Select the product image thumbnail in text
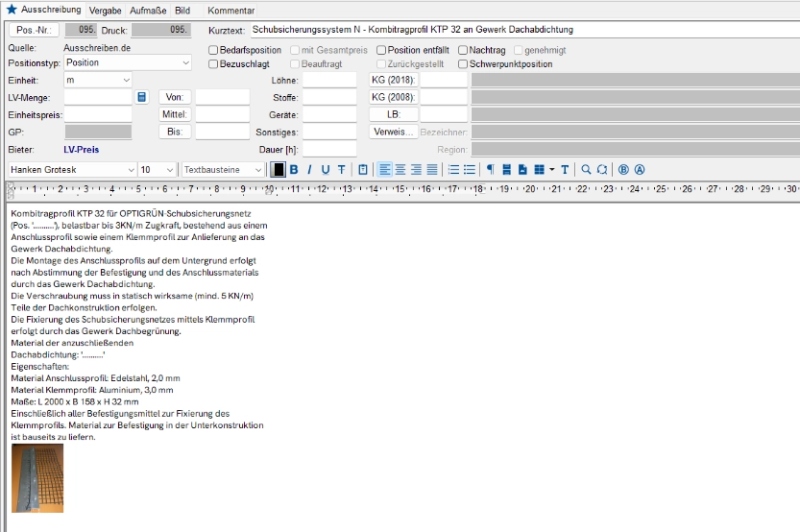This screenshot has height=532, width=800. pos(37,477)
